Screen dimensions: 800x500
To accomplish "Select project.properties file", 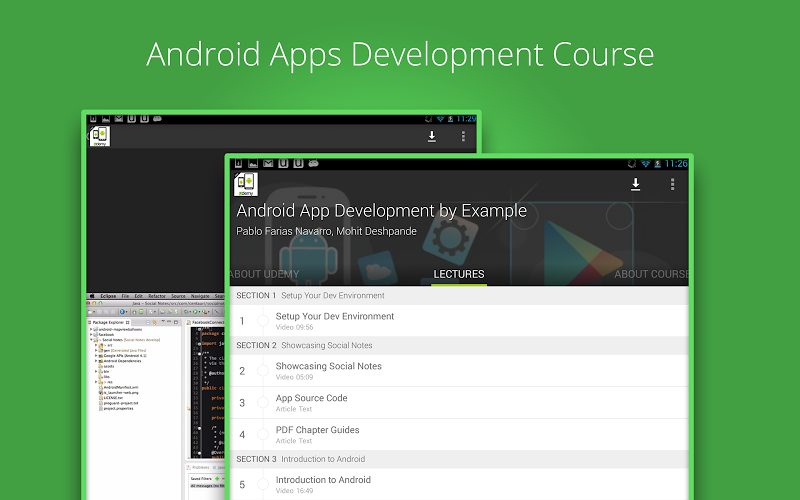I will point(116,408).
